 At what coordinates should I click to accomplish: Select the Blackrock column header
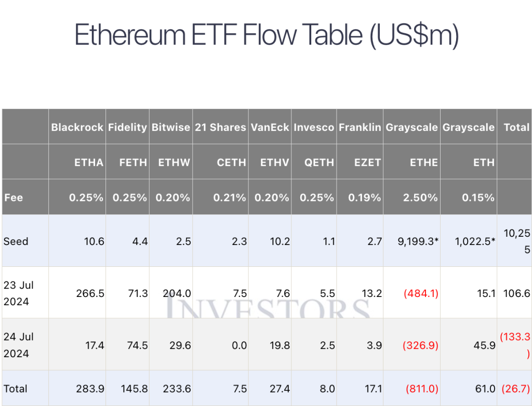[x=77, y=127]
